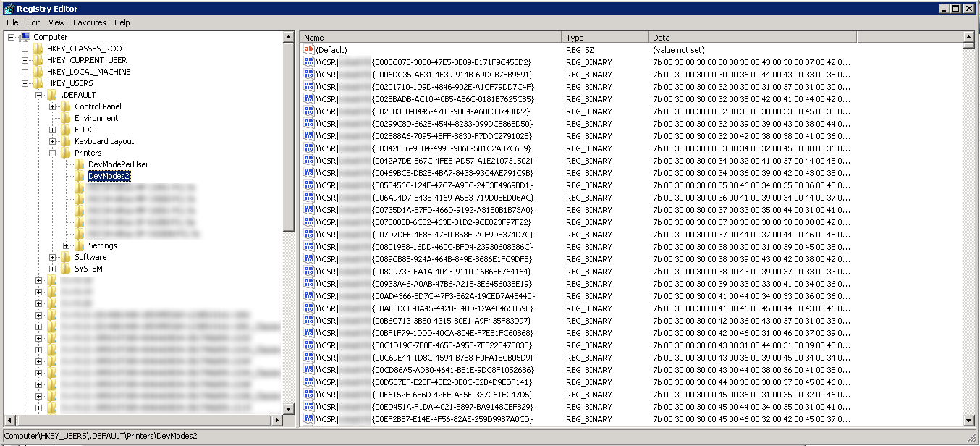Expand the HKEY_LOCAL_MACHINE hive
This screenshot has height=446, width=980.
[25, 72]
